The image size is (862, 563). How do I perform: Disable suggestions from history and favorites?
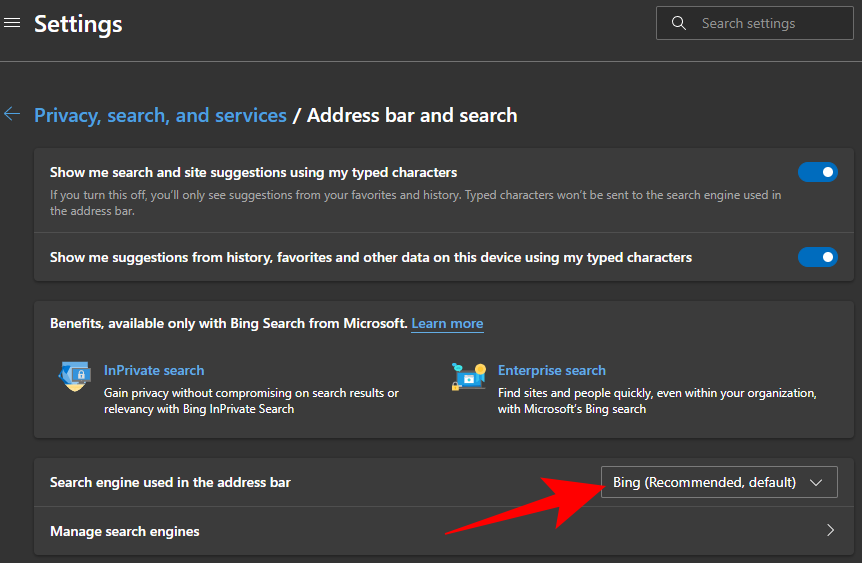817,257
